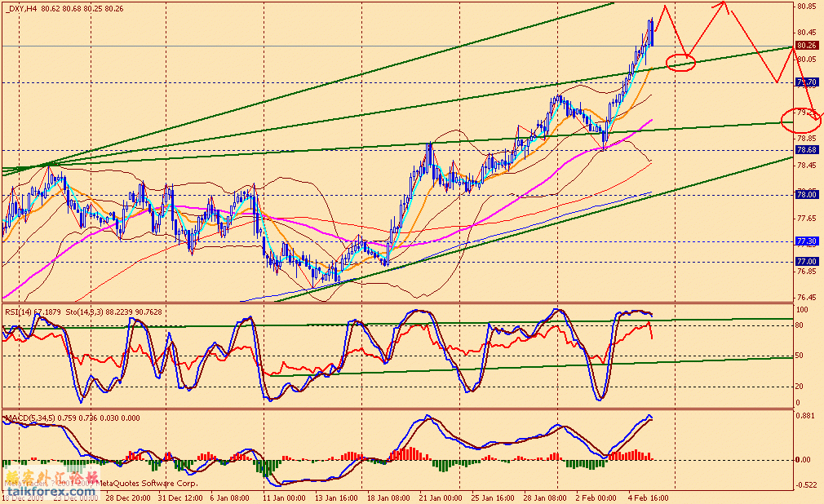Select the current price tag 80.26
The height and width of the screenshot is (504, 824).
click(x=807, y=46)
